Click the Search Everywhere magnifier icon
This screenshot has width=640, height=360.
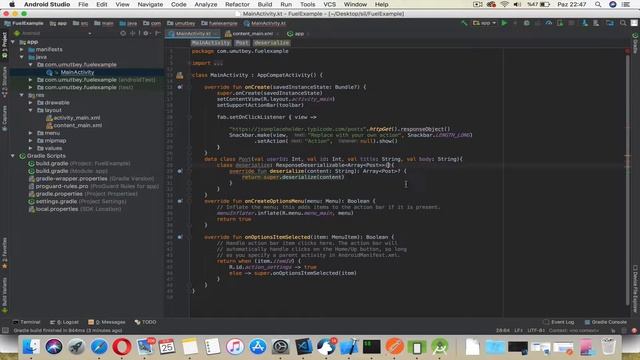[x=623, y=23]
